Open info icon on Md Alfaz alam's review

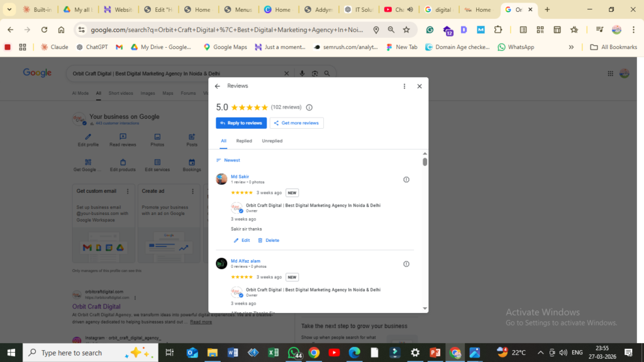pos(406,264)
